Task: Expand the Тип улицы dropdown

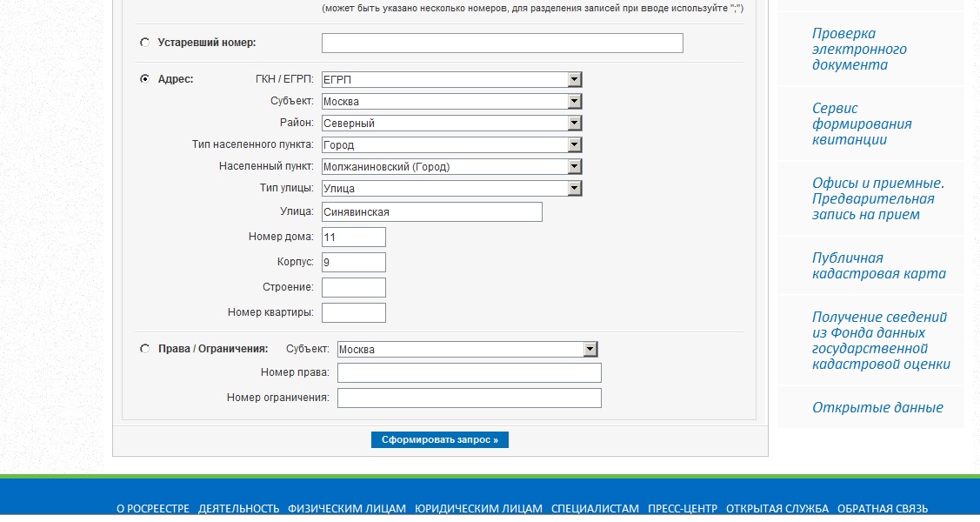Action: coord(451,189)
